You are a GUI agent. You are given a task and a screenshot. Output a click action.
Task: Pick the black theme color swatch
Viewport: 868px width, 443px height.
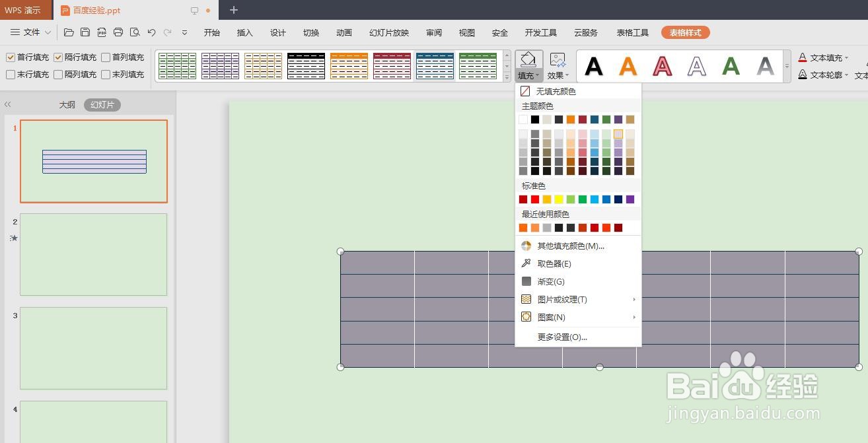(535, 119)
